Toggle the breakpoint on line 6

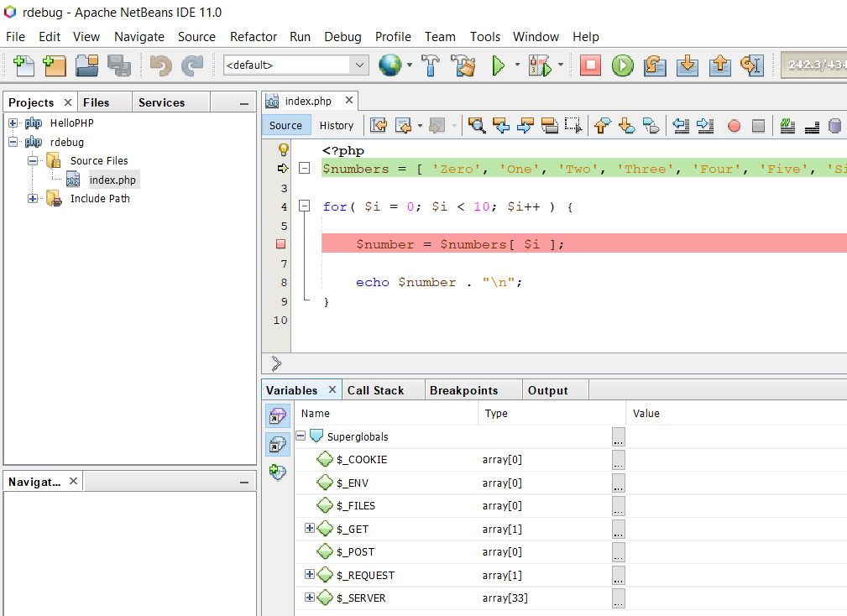[280, 244]
